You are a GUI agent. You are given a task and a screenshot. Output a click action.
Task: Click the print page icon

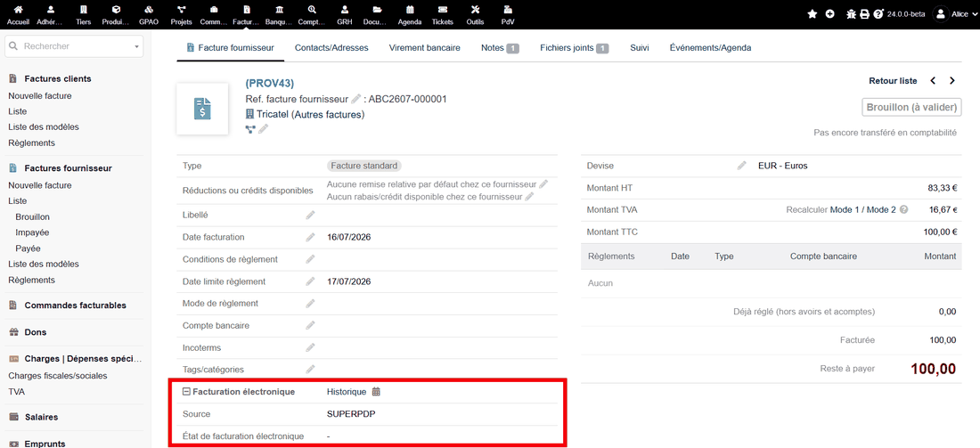click(864, 13)
